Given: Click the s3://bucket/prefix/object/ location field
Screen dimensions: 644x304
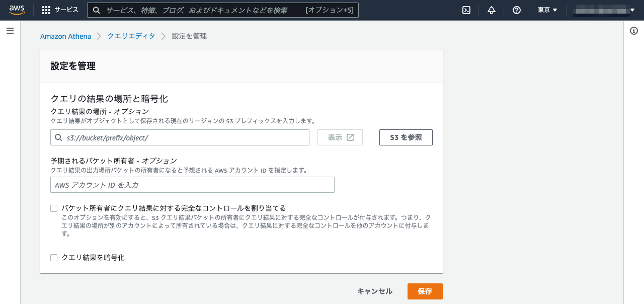Looking at the screenshot, I should tap(180, 137).
